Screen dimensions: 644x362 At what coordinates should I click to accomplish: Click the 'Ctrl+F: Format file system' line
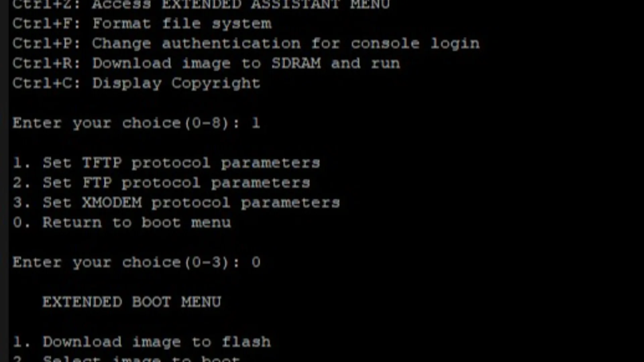tap(142, 24)
